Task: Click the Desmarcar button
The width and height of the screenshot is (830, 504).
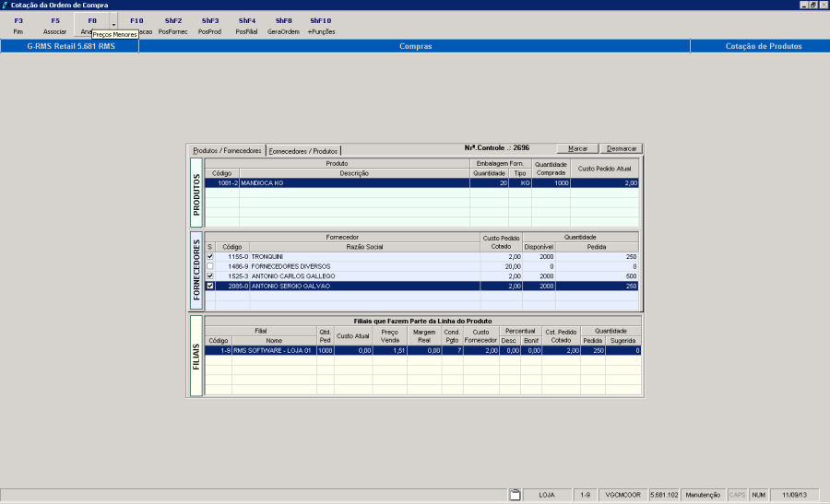Action: tap(622, 148)
